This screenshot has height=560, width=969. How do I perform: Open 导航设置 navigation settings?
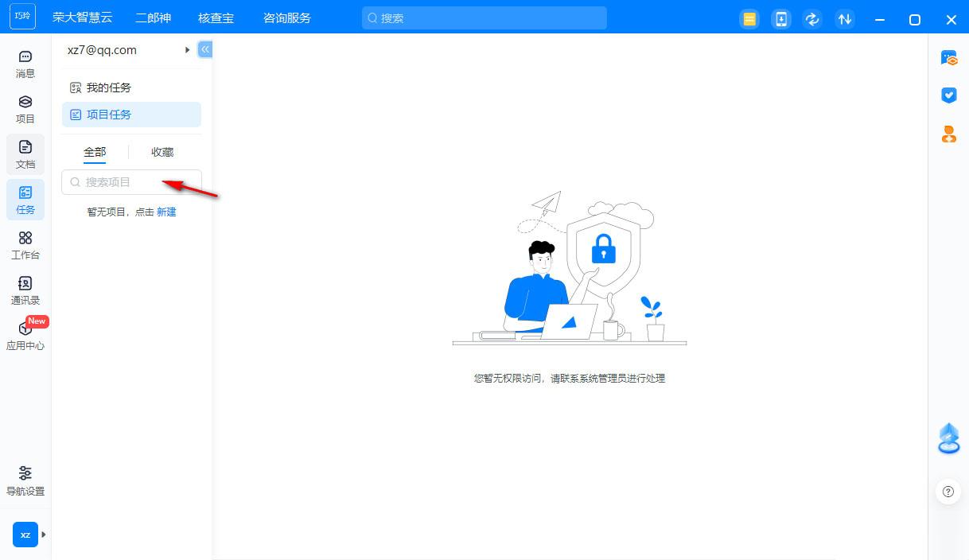click(x=25, y=480)
